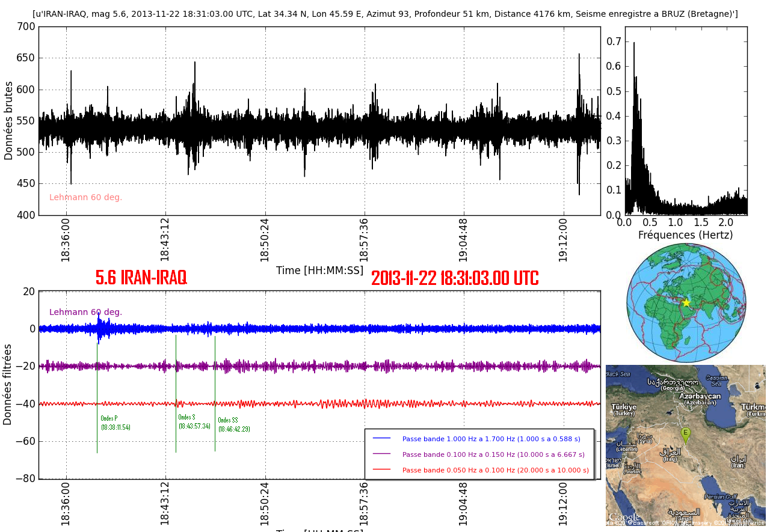Click the Google logo on the map

(x=624, y=518)
